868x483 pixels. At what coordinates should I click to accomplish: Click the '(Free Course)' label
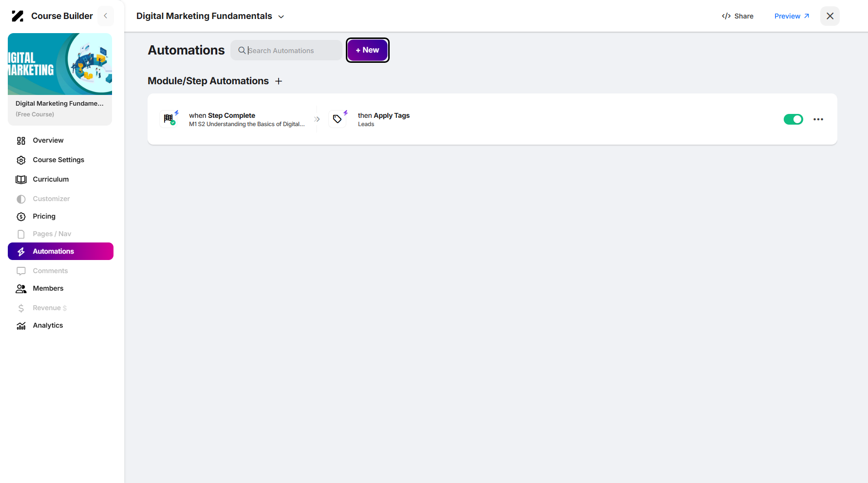[x=35, y=114]
